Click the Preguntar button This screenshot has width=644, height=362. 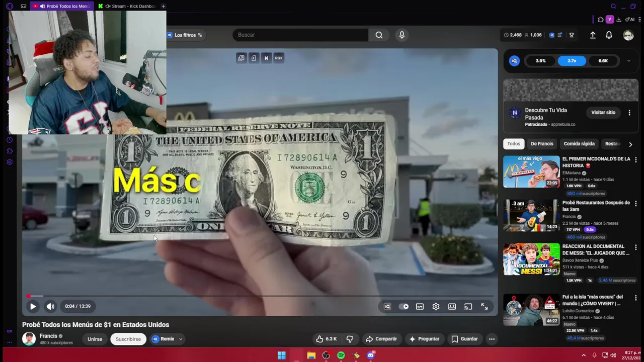[x=424, y=339]
